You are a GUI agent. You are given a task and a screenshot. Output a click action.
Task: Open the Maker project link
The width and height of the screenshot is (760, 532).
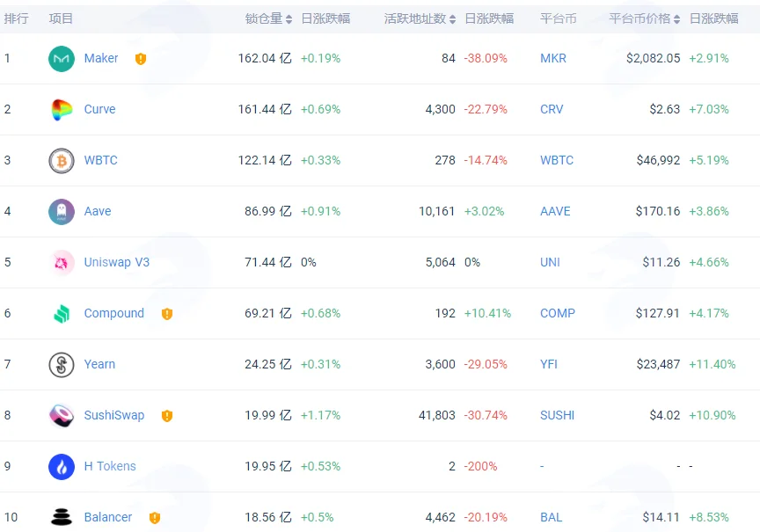[101, 58]
